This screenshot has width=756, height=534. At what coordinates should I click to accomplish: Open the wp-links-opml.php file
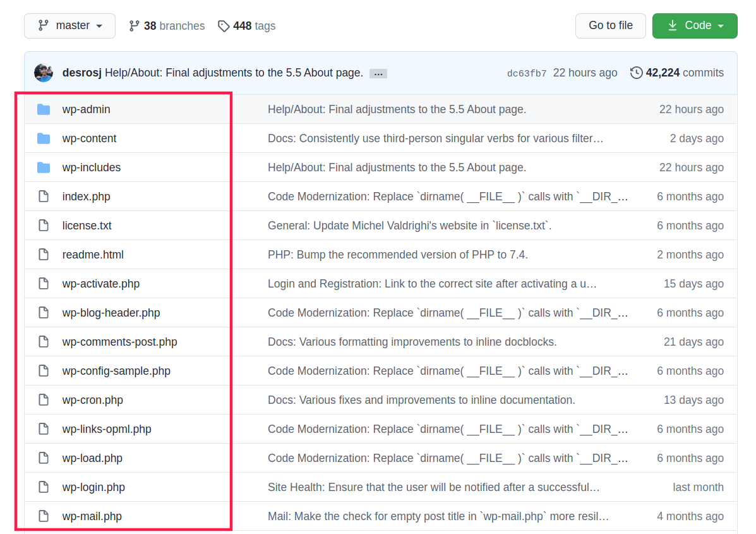click(x=107, y=429)
